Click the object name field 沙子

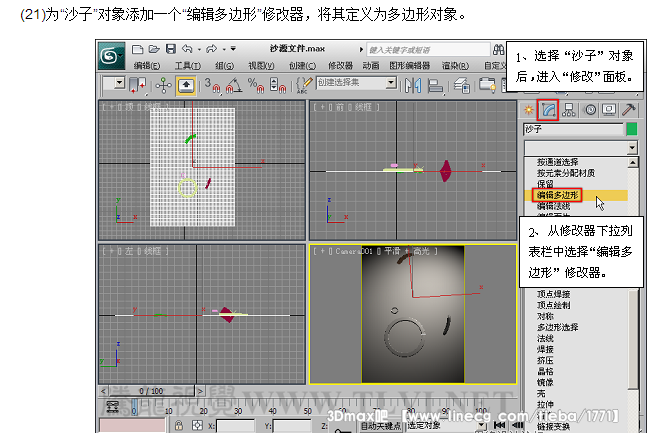(573, 129)
